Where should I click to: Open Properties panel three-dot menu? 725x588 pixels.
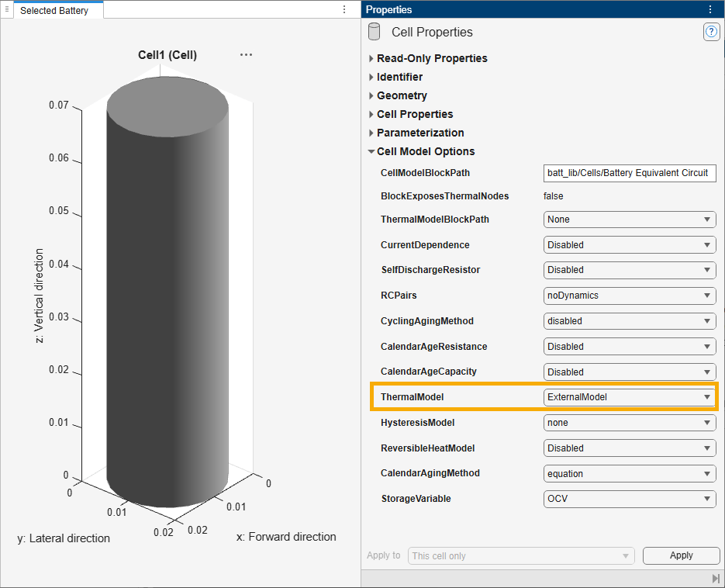[710, 9]
